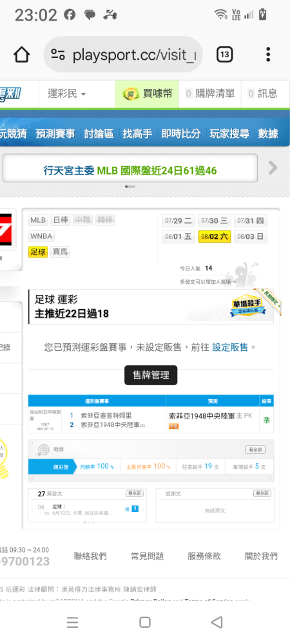This screenshot has height=644, width=290.
Task: Open the 即時比分 menu item
Action: [181, 133]
